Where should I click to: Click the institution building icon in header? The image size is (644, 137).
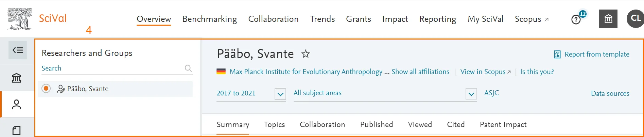pyautogui.click(x=608, y=19)
